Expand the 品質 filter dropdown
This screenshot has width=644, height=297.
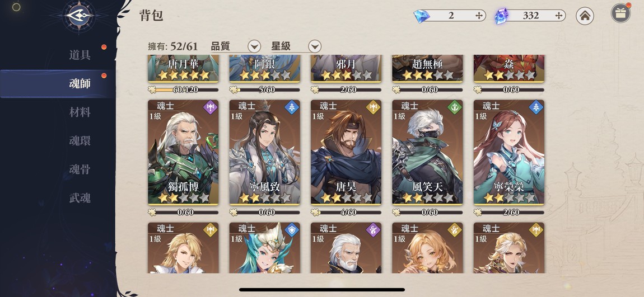click(254, 46)
